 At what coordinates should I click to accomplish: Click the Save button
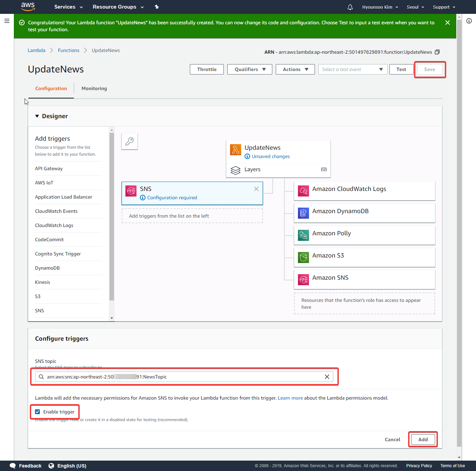[430, 69]
